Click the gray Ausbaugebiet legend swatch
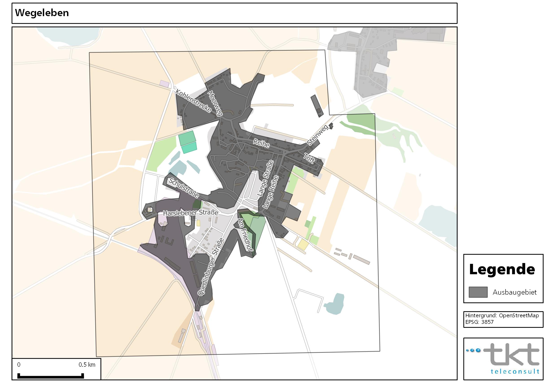 pos(478,292)
